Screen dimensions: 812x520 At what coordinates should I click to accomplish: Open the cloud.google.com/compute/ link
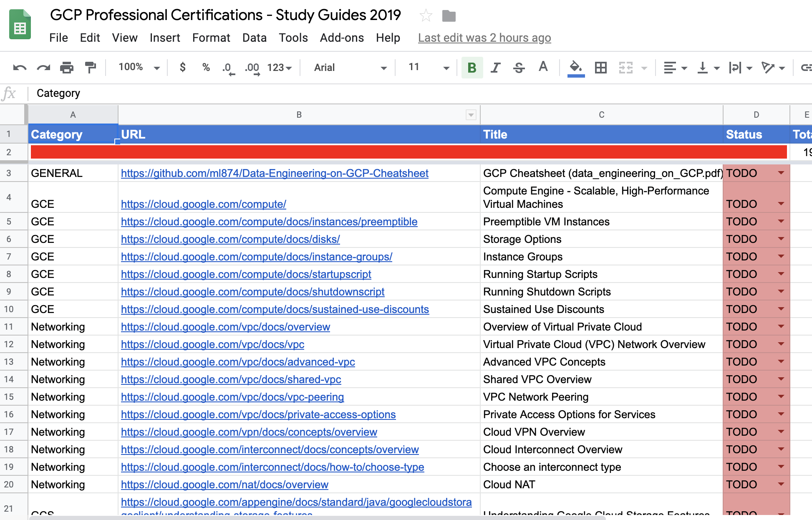point(204,204)
